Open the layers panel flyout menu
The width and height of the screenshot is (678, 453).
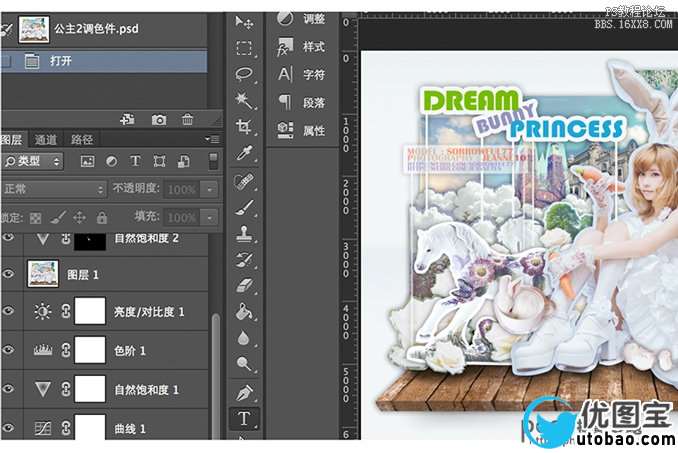pos(213,139)
